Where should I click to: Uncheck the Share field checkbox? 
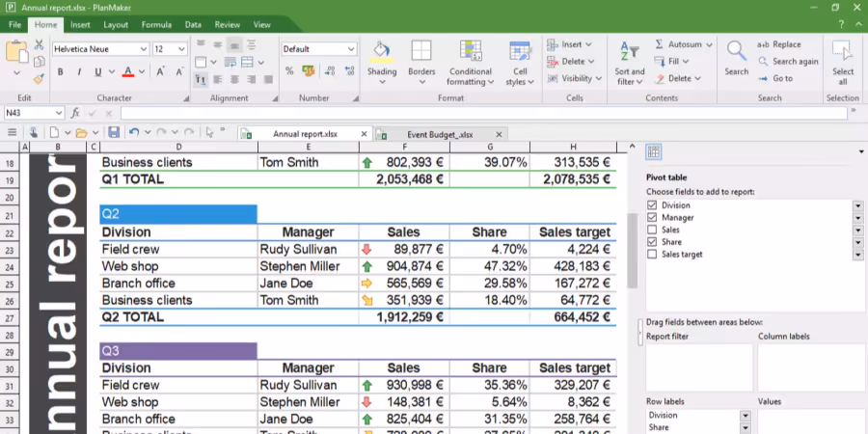(652, 242)
